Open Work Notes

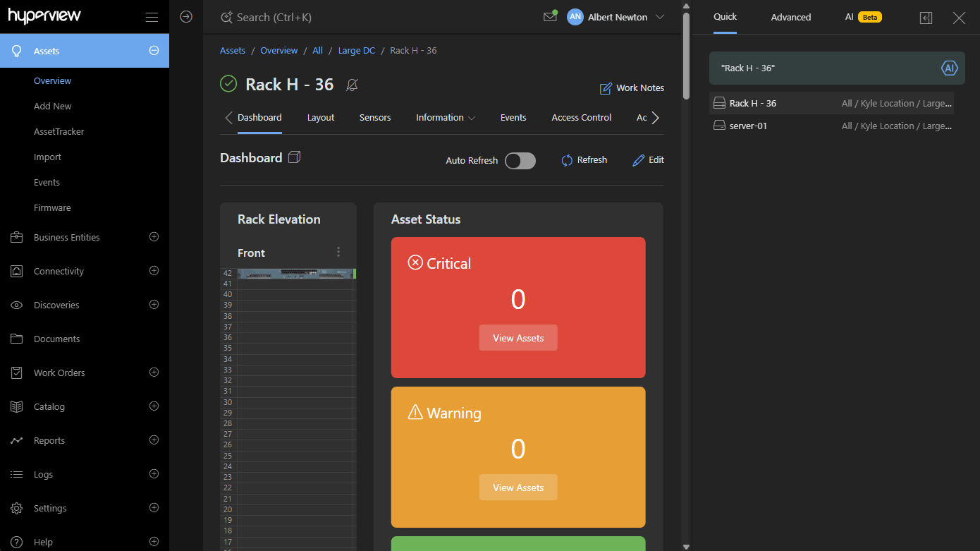tap(632, 88)
